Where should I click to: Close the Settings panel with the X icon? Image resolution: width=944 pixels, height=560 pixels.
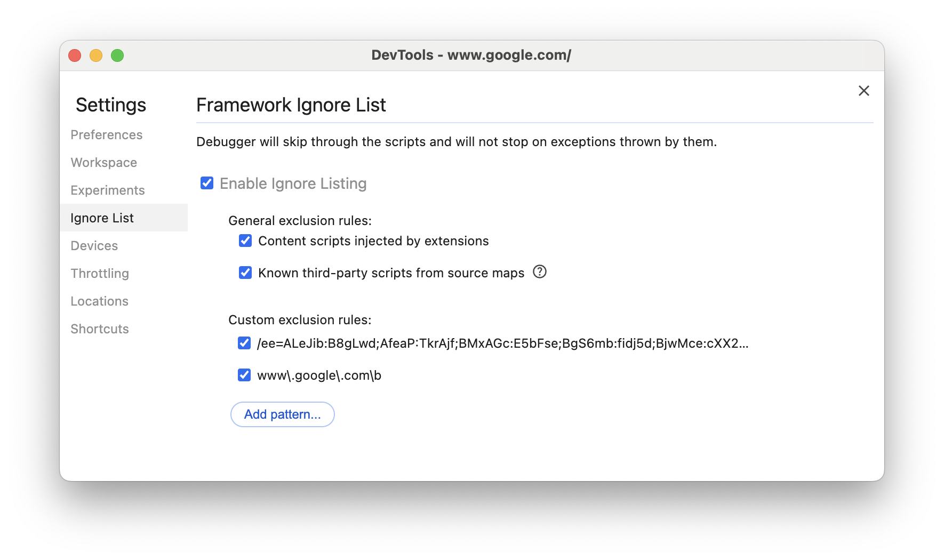pyautogui.click(x=863, y=91)
